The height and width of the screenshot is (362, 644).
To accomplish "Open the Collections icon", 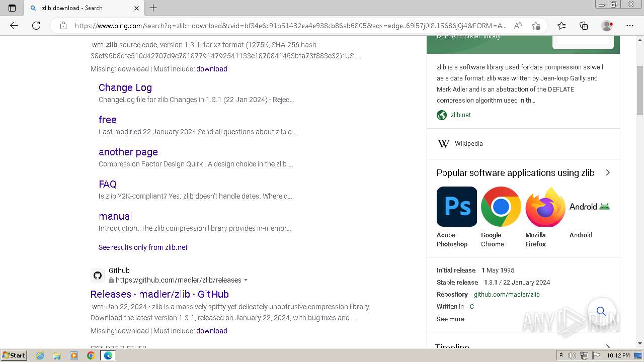I will coord(584,26).
